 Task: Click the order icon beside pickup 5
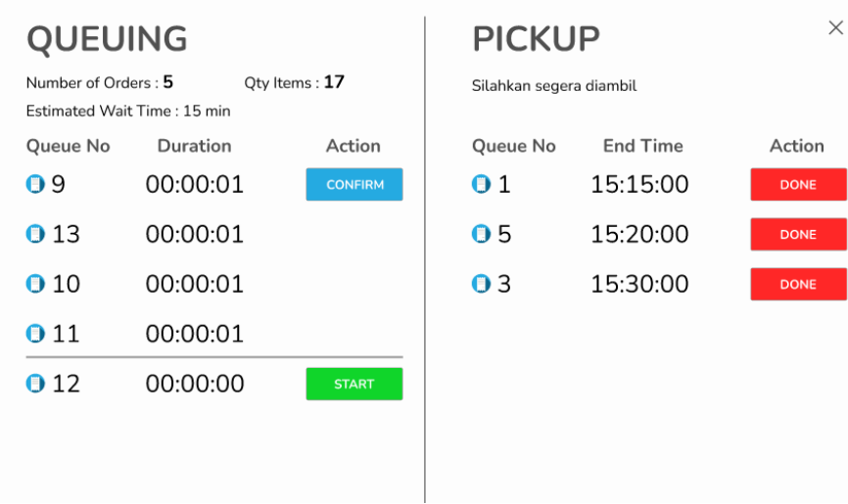pos(482,234)
